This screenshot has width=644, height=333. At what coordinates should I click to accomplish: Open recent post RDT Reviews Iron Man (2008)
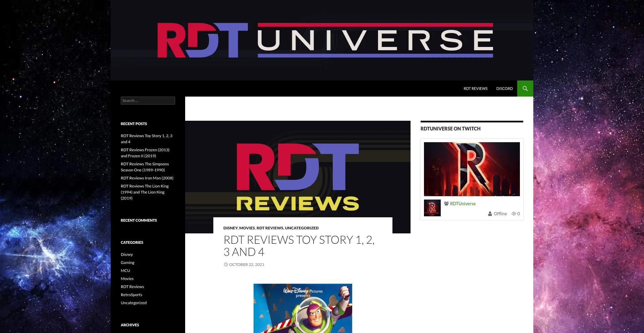click(x=147, y=178)
